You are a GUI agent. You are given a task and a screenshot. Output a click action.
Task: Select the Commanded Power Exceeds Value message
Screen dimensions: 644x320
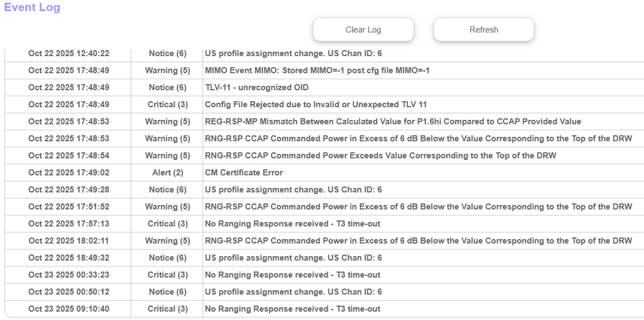coord(380,155)
